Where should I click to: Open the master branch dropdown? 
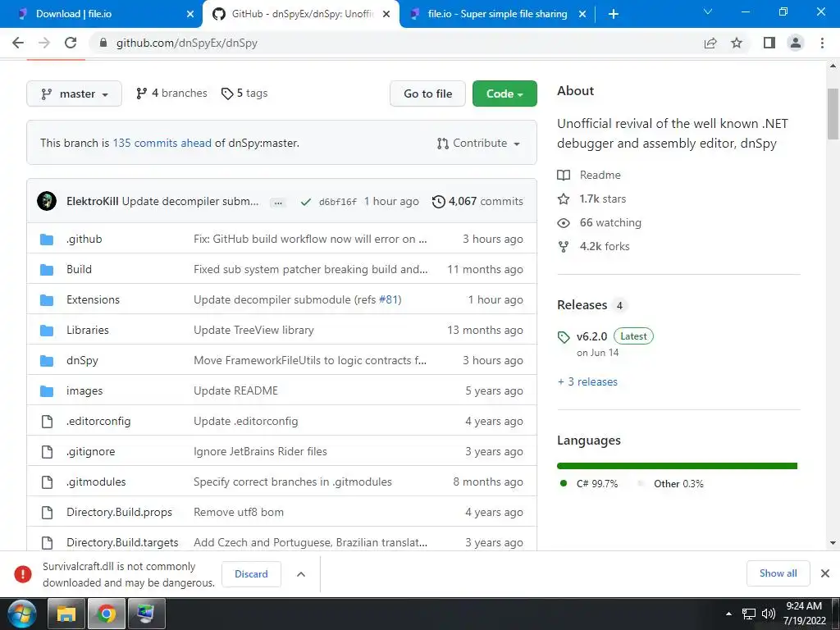74,94
